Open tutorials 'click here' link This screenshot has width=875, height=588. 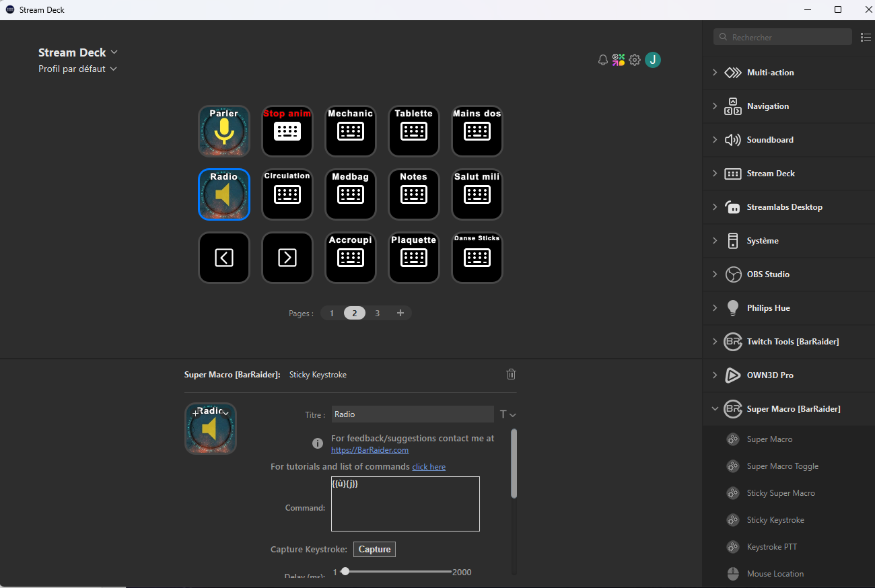click(429, 466)
